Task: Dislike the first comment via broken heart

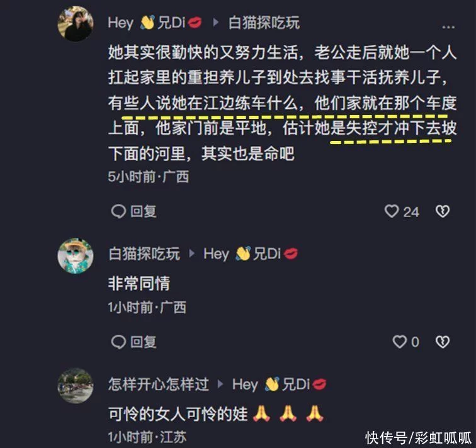Action: pos(443,211)
